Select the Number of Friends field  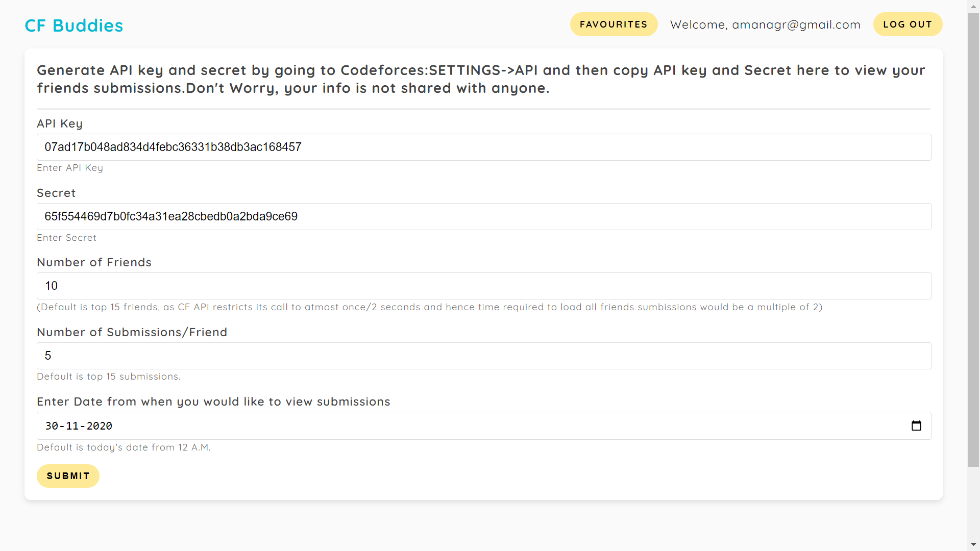(x=483, y=286)
